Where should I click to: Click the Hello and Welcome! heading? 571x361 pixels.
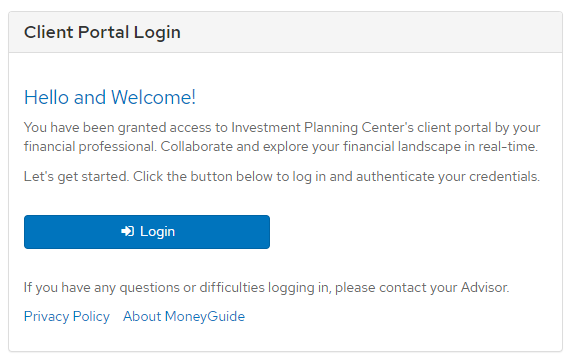[110, 98]
